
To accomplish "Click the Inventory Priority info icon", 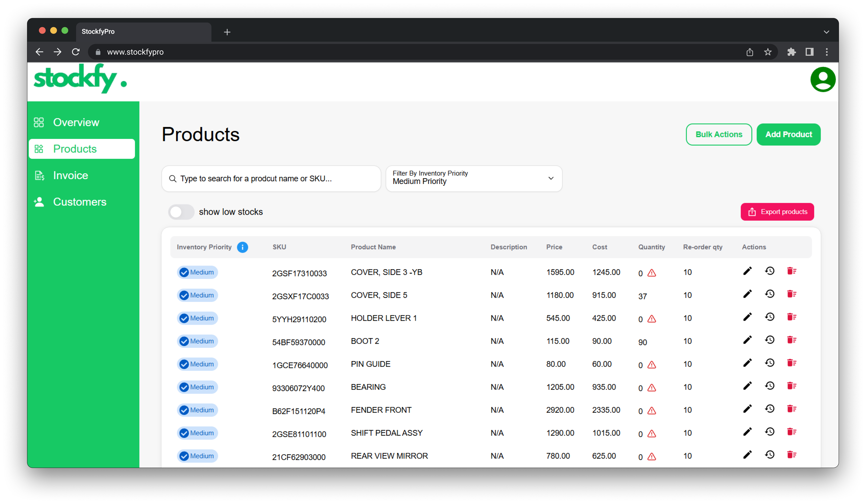I will pyautogui.click(x=242, y=247).
